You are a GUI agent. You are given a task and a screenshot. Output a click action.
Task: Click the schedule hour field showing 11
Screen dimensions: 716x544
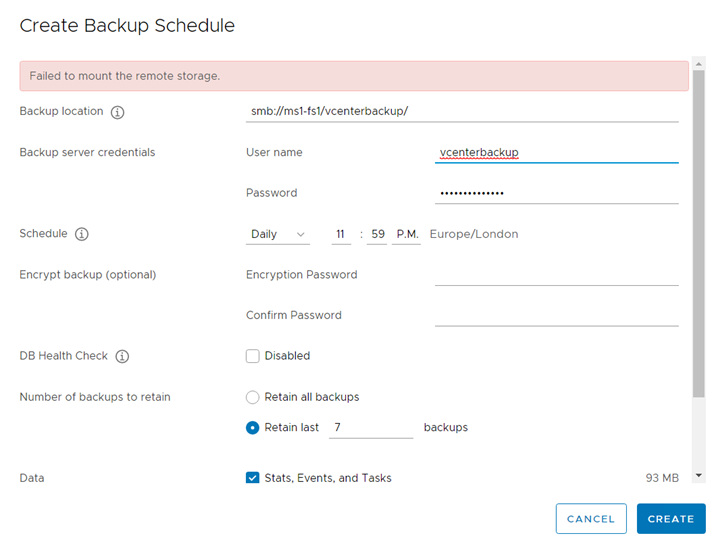pos(341,234)
